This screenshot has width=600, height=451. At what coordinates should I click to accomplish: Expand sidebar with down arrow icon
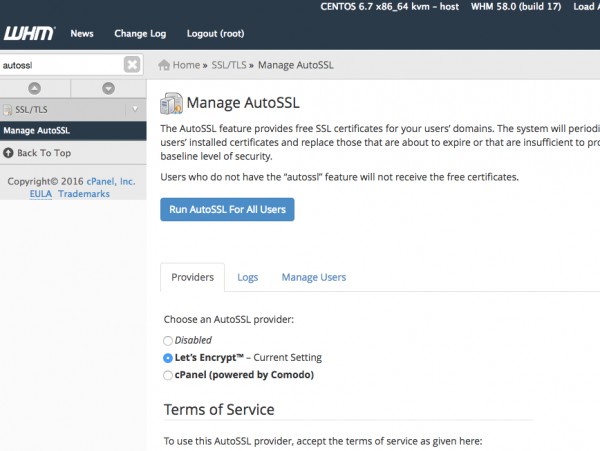point(108,88)
